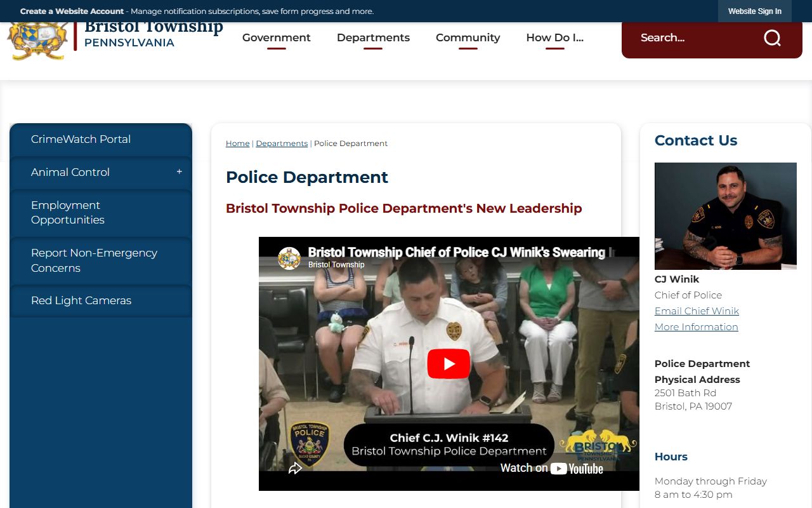Click the video share arrow icon
812x508 pixels.
click(295, 469)
